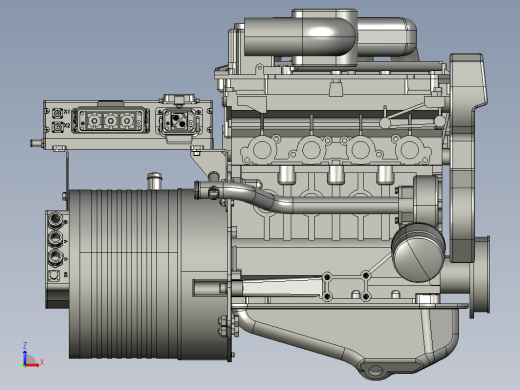
Task: Pick the round output flange at far right
Action: tap(480, 277)
